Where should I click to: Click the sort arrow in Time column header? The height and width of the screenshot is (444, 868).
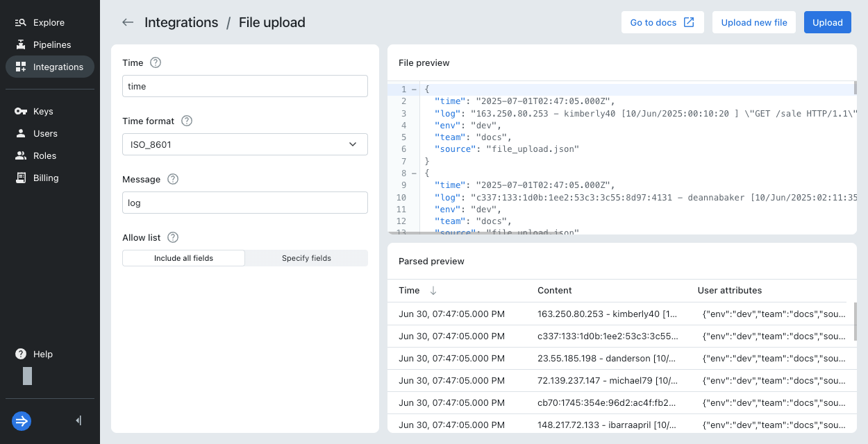[433, 291]
